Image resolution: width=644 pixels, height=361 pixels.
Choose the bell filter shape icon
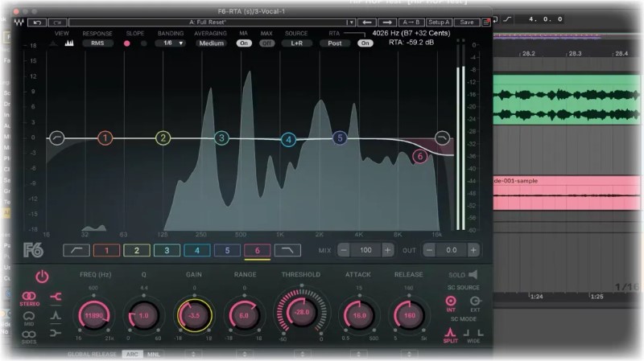click(x=56, y=315)
